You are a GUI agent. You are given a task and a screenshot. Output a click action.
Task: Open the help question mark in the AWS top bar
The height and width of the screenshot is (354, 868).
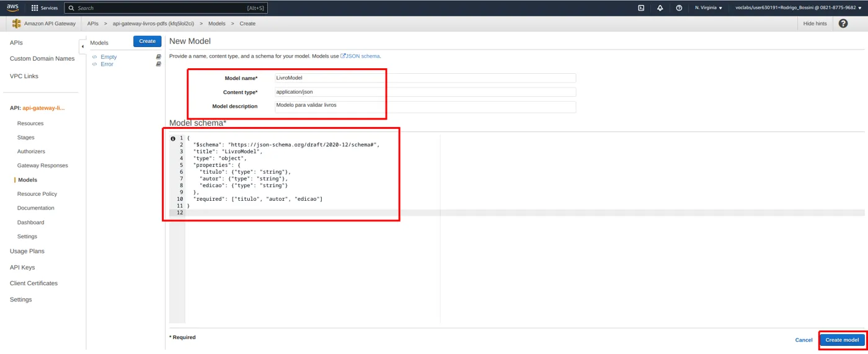679,8
